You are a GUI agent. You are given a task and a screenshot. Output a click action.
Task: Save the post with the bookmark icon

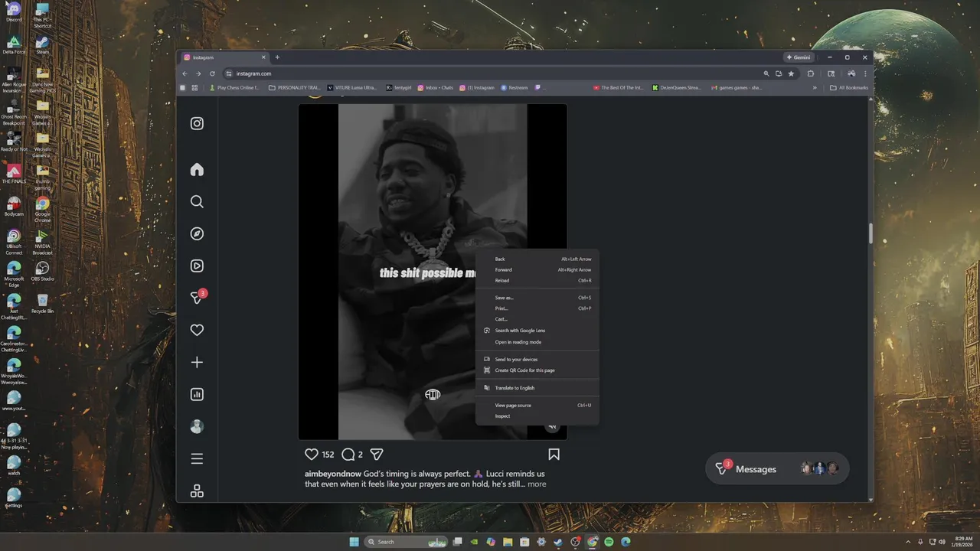[x=554, y=454]
